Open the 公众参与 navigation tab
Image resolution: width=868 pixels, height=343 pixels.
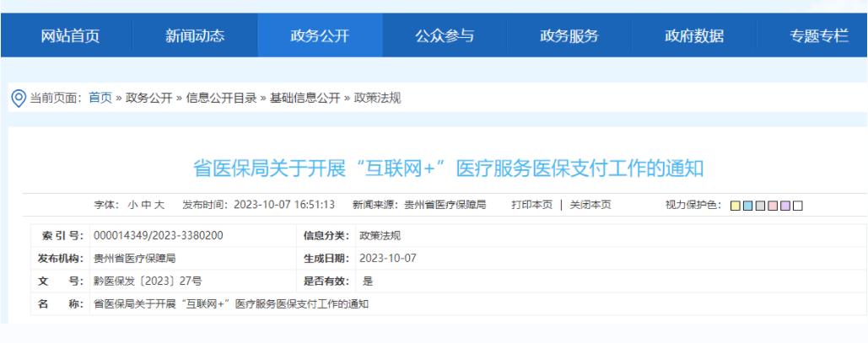point(445,36)
